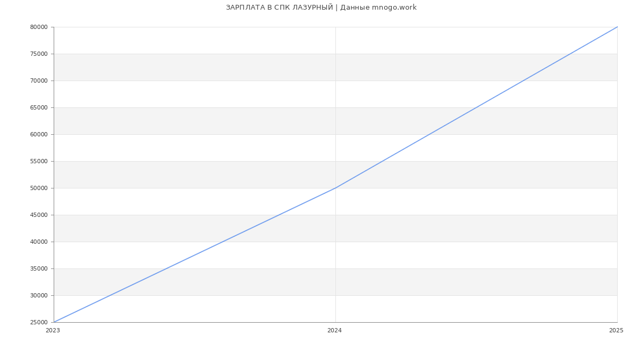Screen dimensions: 644x349
Task: Click the 25000 y-axis label
Action: 39,323
